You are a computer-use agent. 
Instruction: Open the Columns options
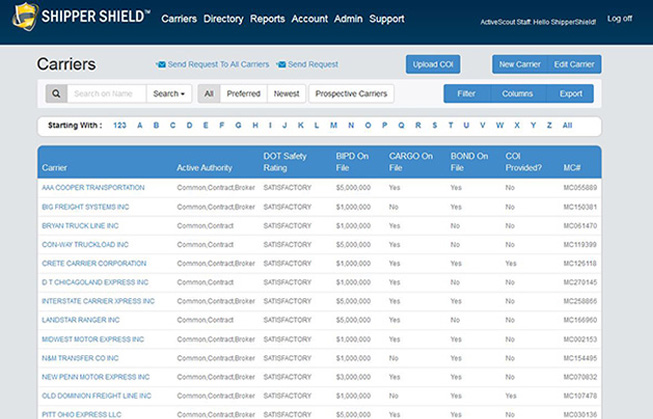518,94
